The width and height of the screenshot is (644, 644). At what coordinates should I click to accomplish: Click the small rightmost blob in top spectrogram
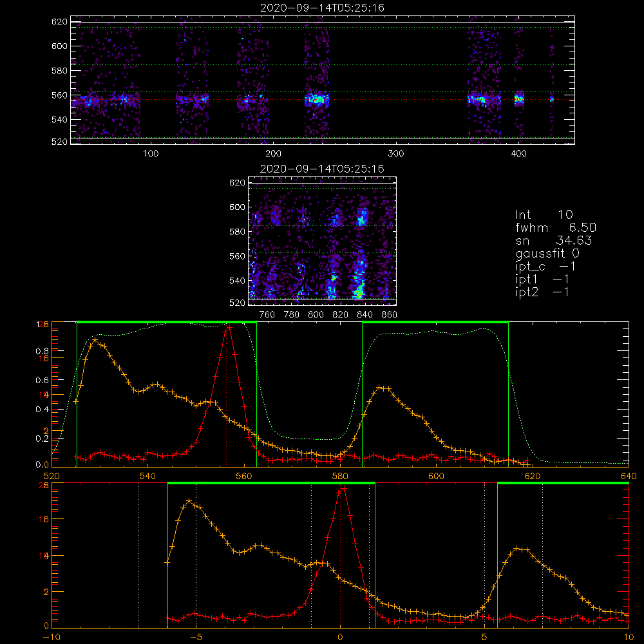[x=552, y=99]
